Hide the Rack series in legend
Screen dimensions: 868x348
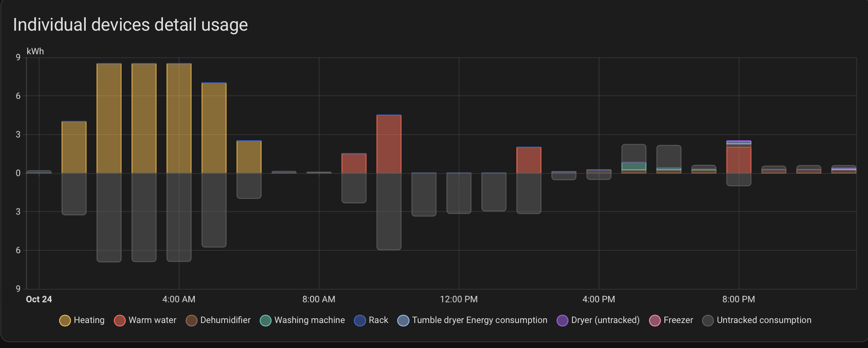click(378, 320)
